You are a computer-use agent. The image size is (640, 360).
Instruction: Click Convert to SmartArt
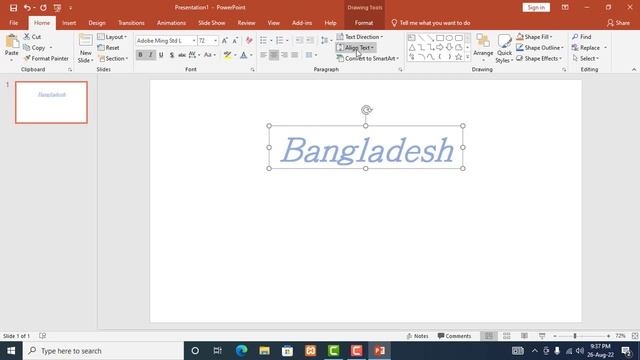tap(368, 58)
